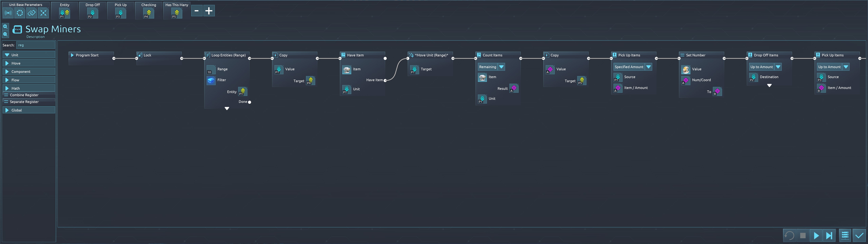Open the Remaining dropdown in Count Items
This screenshot has height=244, width=868.
pos(501,67)
